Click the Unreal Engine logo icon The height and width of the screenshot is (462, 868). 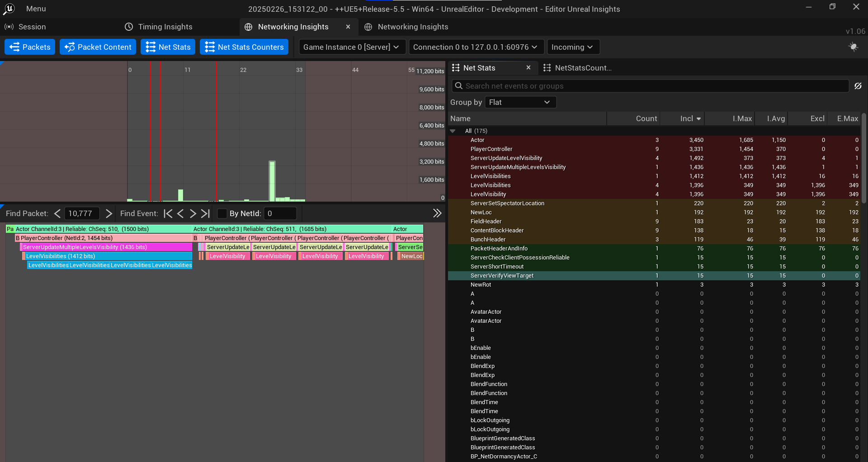point(9,9)
